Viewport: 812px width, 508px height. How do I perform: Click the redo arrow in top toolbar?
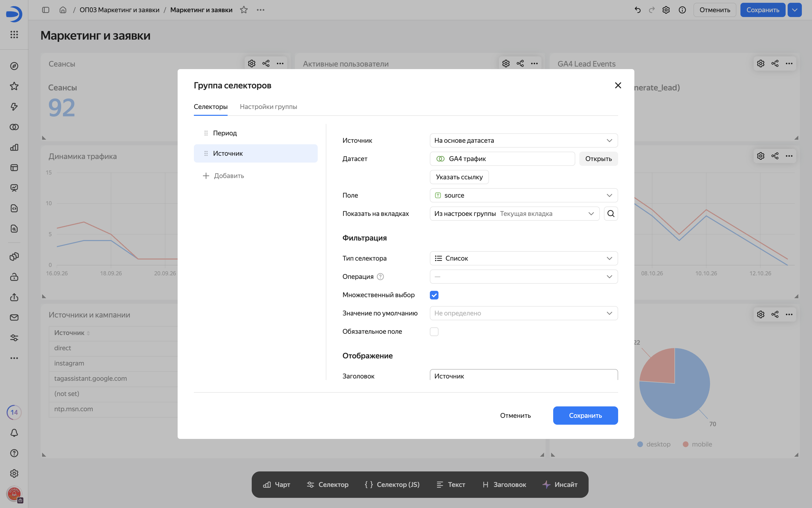tap(652, 10)
